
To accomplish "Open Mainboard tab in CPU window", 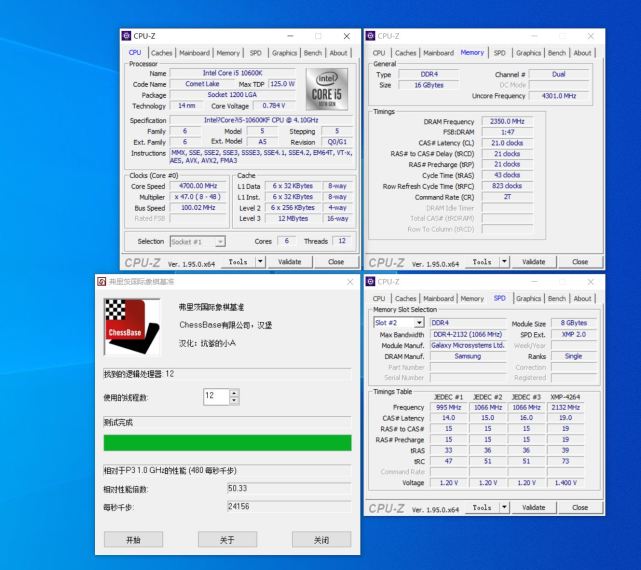I will [195, 53].
